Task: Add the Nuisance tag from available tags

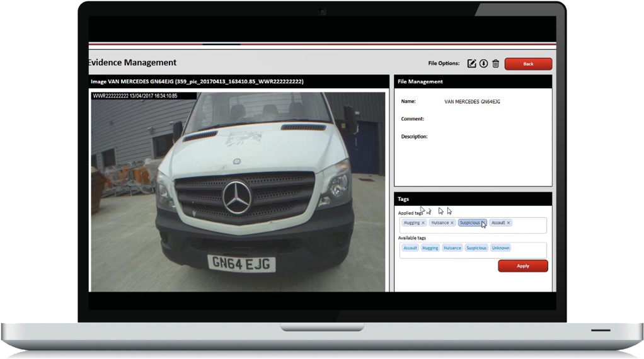Action: pyautogui.click(x=452, y=248)
